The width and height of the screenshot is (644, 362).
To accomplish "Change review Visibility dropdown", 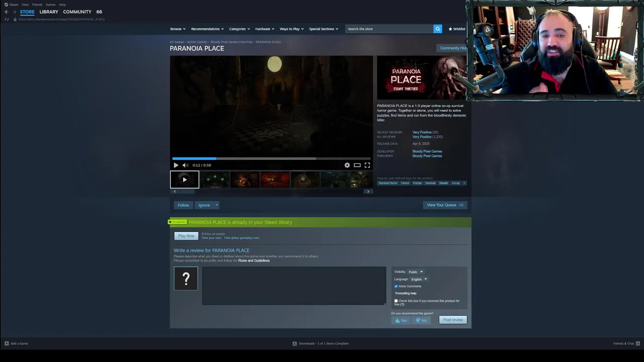I will tap(416, 272).
